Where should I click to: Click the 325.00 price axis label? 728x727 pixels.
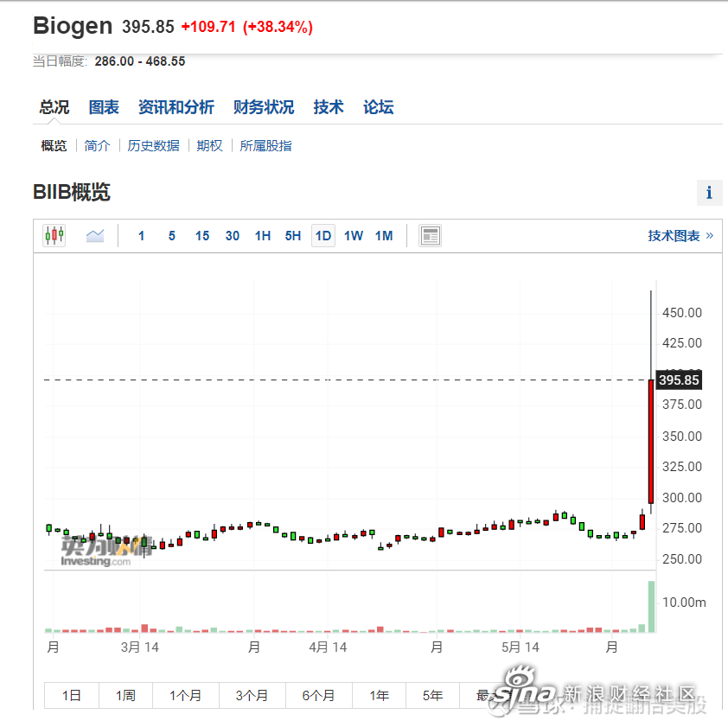[682, 467]
